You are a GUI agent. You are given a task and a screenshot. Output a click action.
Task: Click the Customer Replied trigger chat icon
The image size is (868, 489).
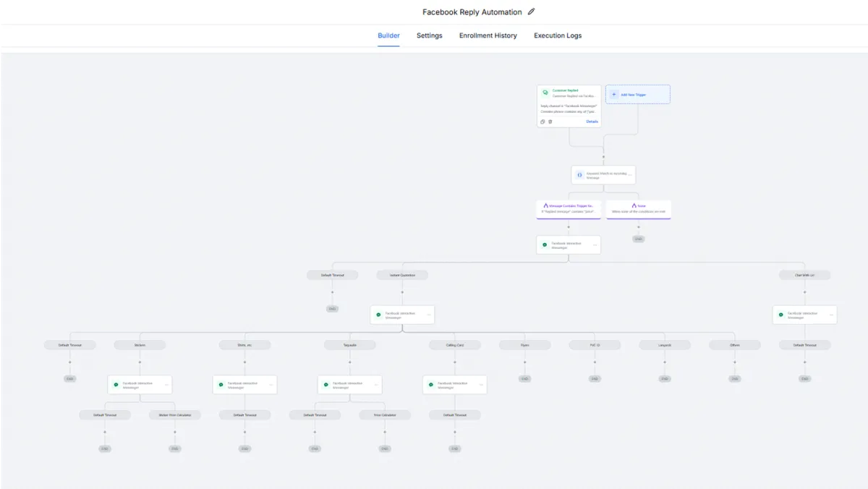click(545, 93)
